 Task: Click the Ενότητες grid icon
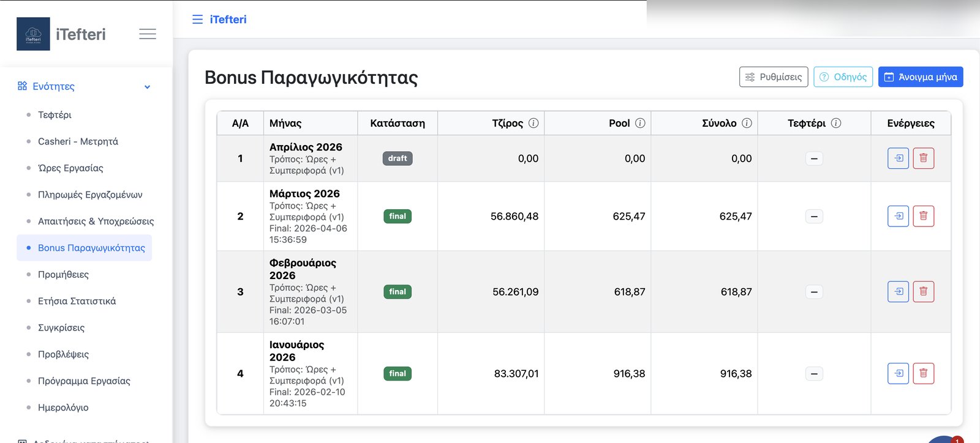(22, 86)
